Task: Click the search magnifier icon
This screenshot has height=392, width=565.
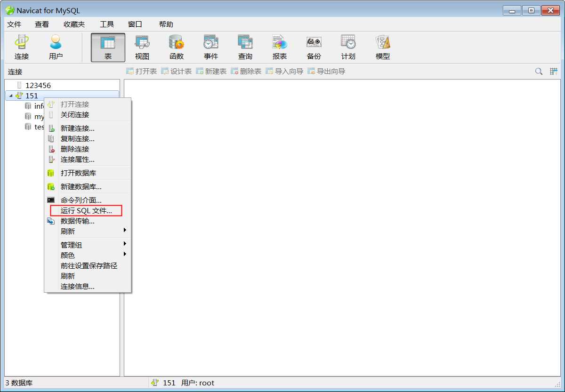Action: tap(539, 72)
